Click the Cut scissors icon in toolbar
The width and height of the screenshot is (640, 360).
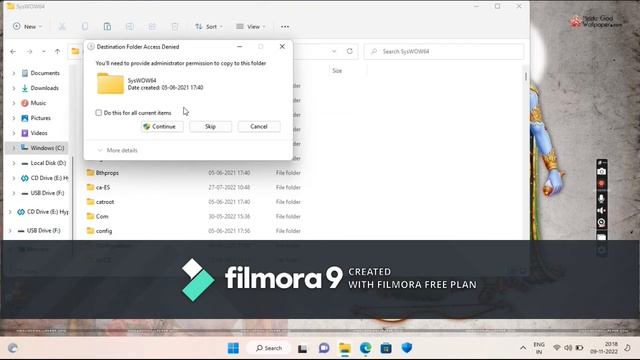pyautogui.click(x=62, y=27)
